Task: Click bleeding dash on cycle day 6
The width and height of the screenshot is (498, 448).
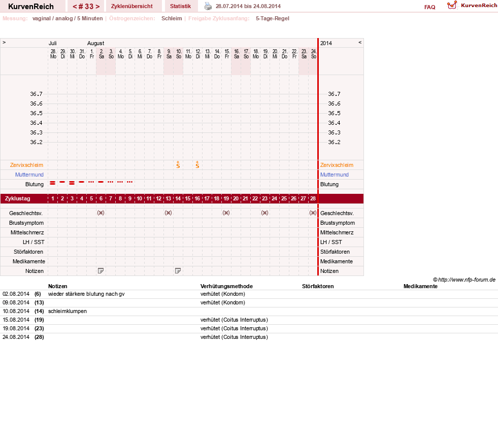Action: (101, 182)
